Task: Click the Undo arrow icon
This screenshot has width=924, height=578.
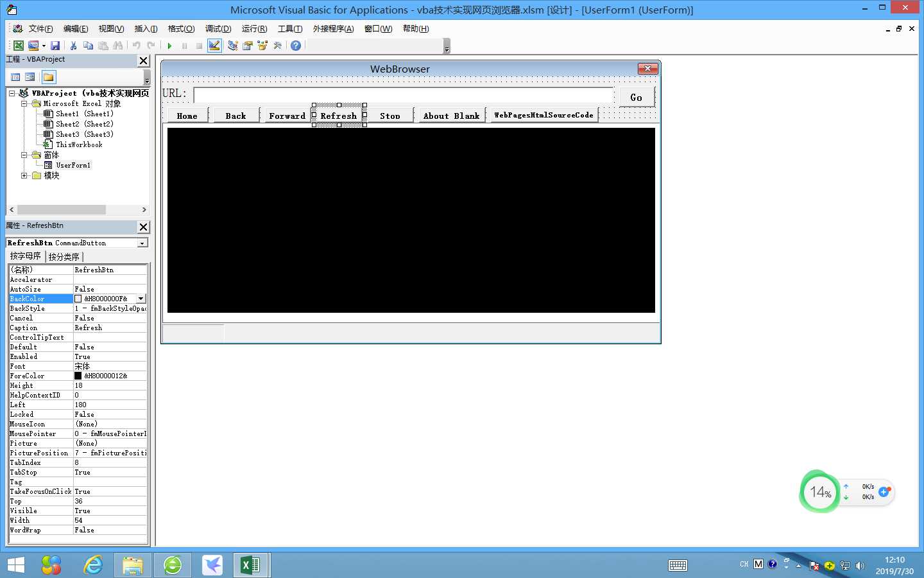Action: [136, 46]
